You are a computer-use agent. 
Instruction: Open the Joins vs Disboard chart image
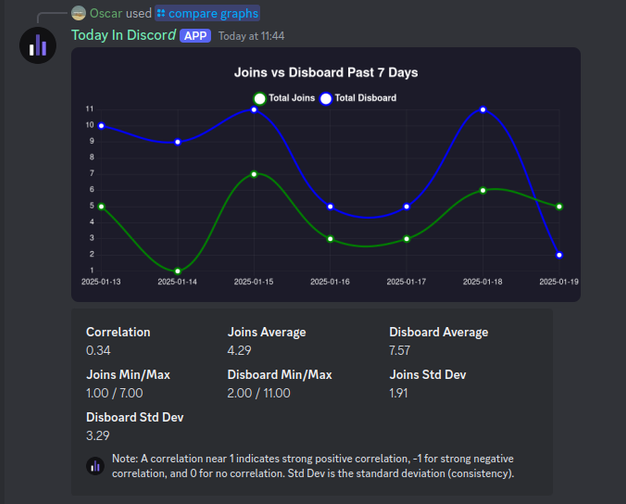(x=326, y=175)
